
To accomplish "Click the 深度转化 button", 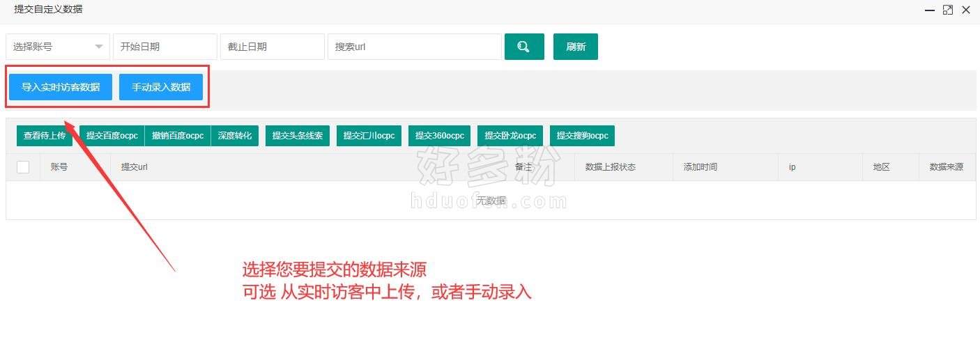I will coord(235,136).
